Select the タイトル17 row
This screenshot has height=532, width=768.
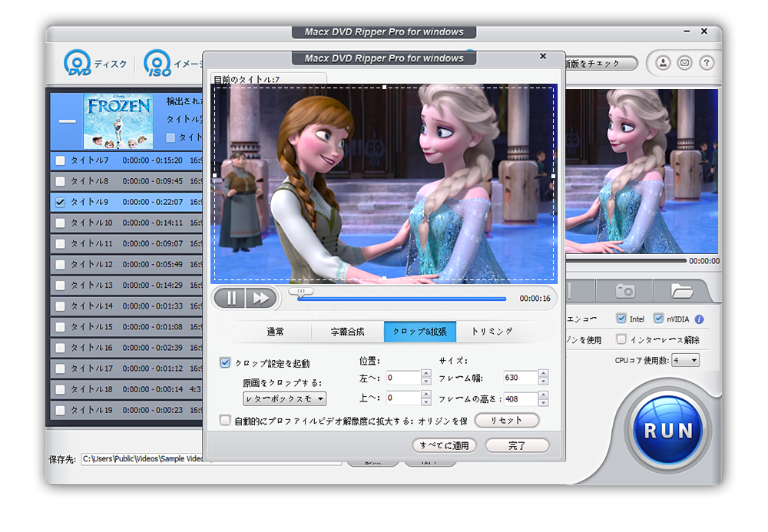click(x=127, y=368)
